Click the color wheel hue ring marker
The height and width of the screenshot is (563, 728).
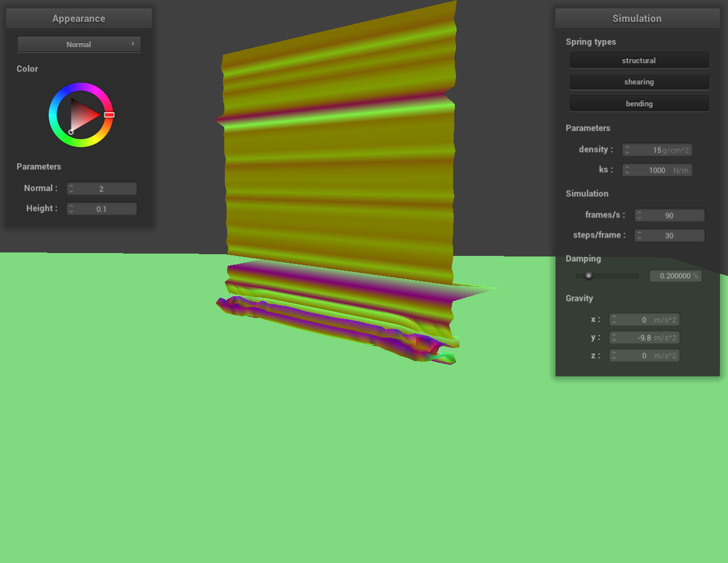click(x=109, y=115)
